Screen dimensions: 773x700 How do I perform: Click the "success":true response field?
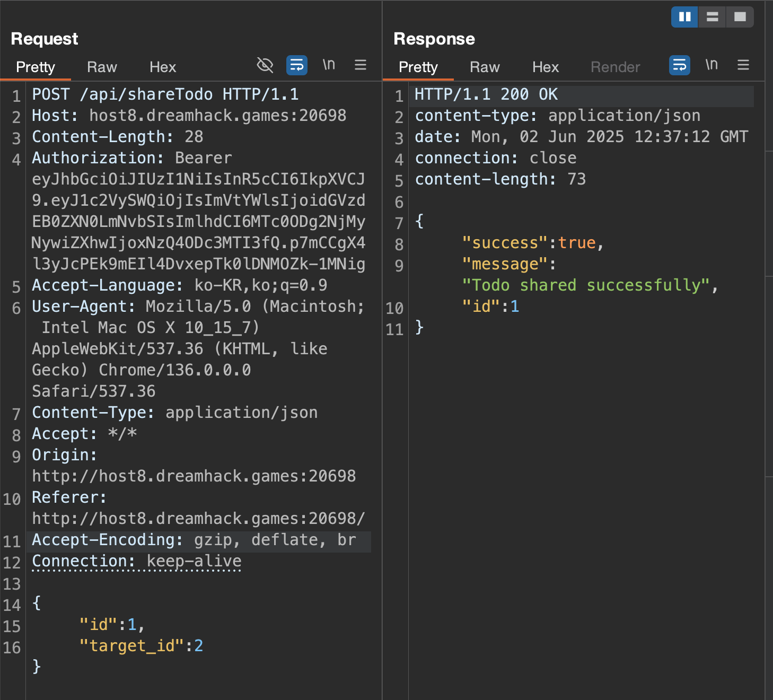pyautogui.click(x=533, y=243)
